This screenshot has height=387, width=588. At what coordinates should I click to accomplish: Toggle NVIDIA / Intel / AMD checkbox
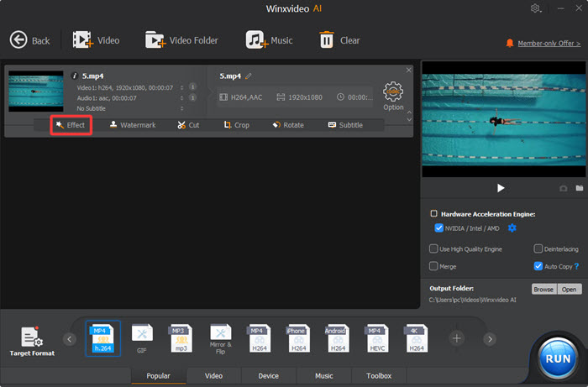point(438,228)
